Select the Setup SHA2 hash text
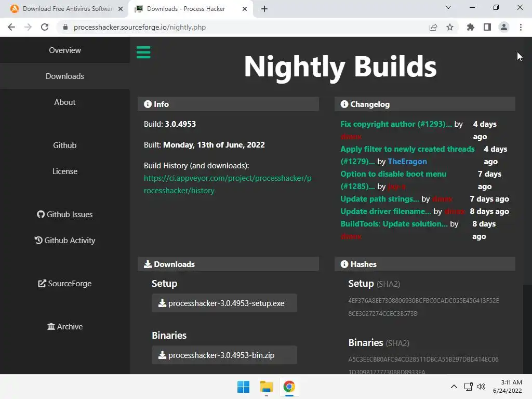 (x=423, y=307)
